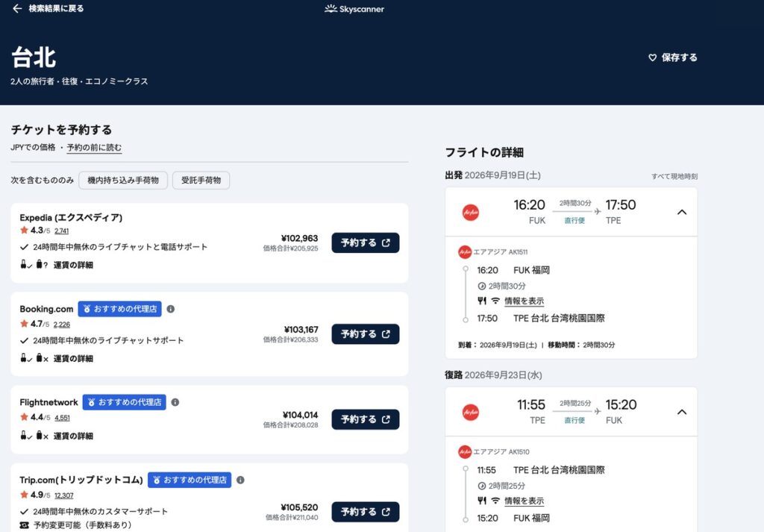764x532 pixels.
Task: Open Flightnetwork 運賃の詳細 fare details
Action: (x=73, y=436)
